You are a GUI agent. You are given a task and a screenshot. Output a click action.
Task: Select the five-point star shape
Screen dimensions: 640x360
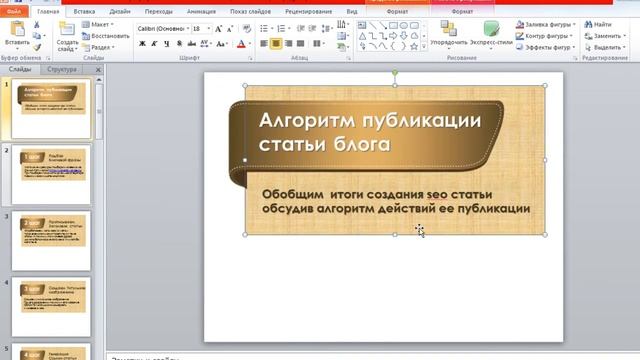click(x=414, y=47)
